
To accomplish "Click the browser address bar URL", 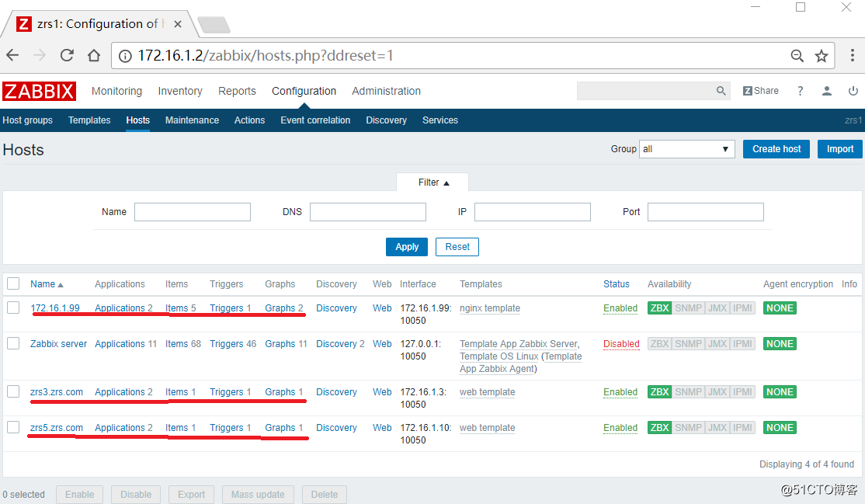I will click(x=265, y=56).
